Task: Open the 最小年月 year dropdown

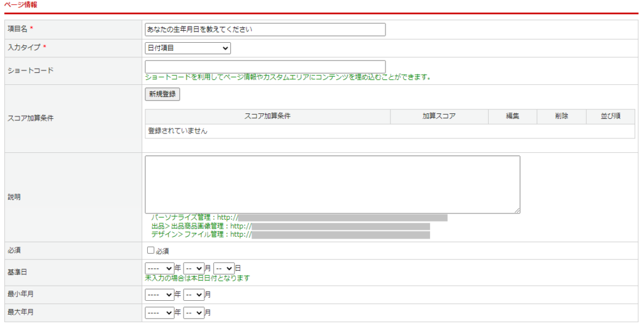Action: pyautogui.click(x=160, y=295)
